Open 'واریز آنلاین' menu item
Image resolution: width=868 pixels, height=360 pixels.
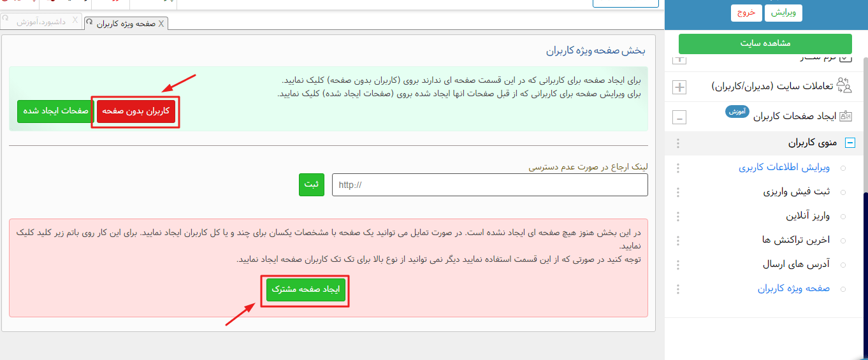[807, 216]
